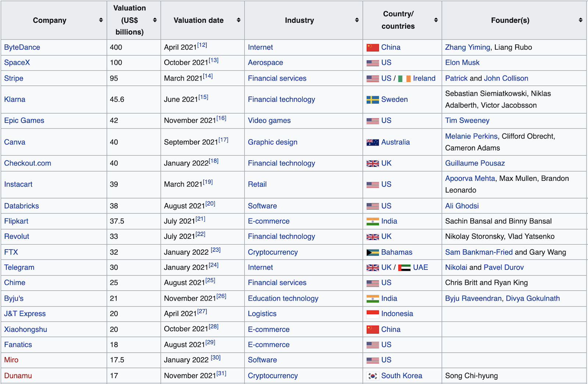The height and width of the screenshot is (384, 588).
Task: Open the ByteDance company link
Action: 22,47
